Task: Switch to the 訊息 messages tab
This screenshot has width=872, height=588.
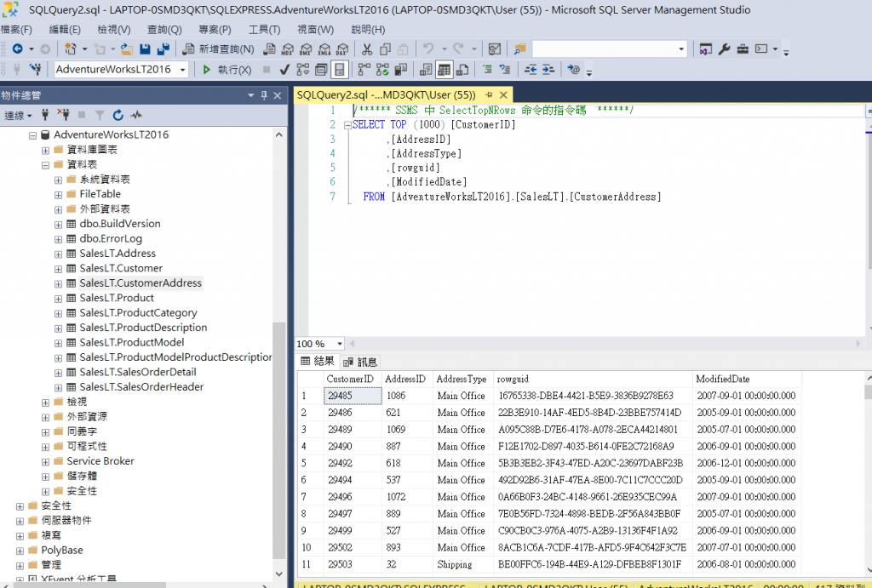Action: pyautogui.click(x=360, y=362)
